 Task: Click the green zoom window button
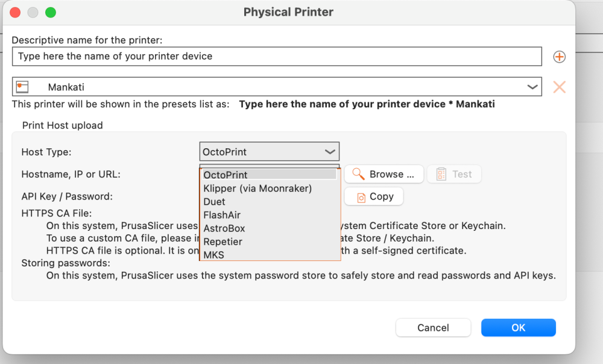coord(51,12)
